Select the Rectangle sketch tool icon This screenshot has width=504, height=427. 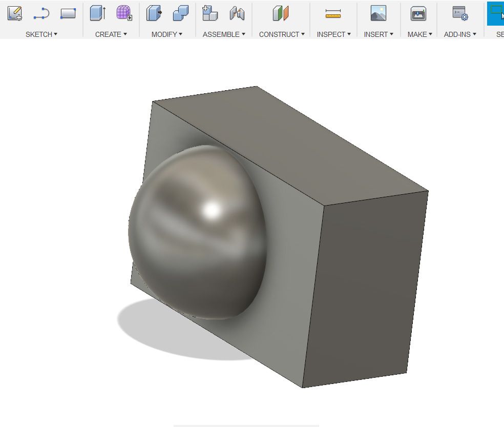tap(68, 13)
